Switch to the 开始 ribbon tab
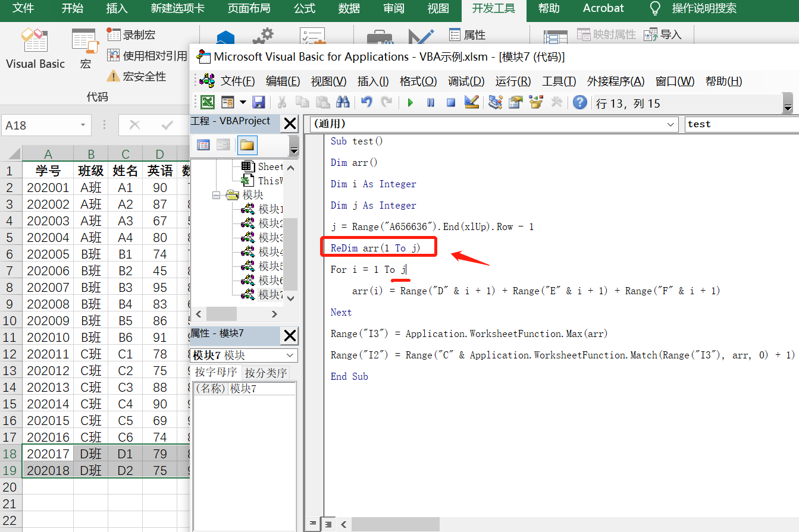Screen dimensions: 799x532 73,8
